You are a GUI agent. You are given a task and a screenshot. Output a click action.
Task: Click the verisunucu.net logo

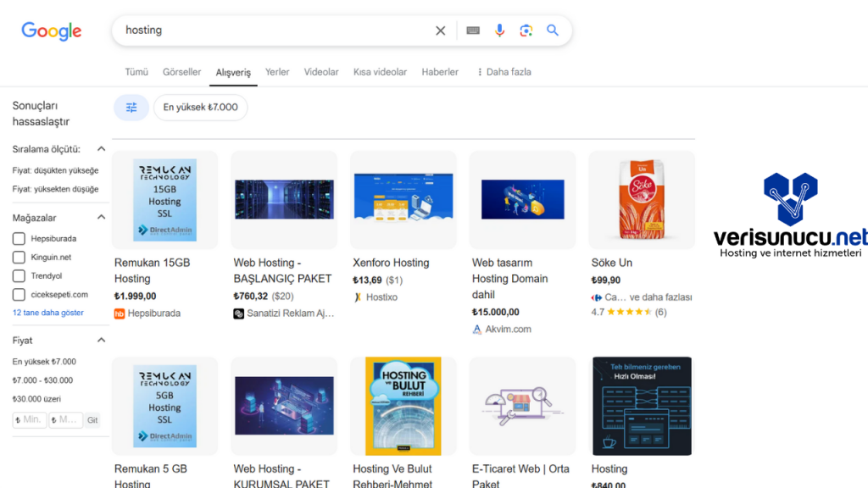click(791, 216)
